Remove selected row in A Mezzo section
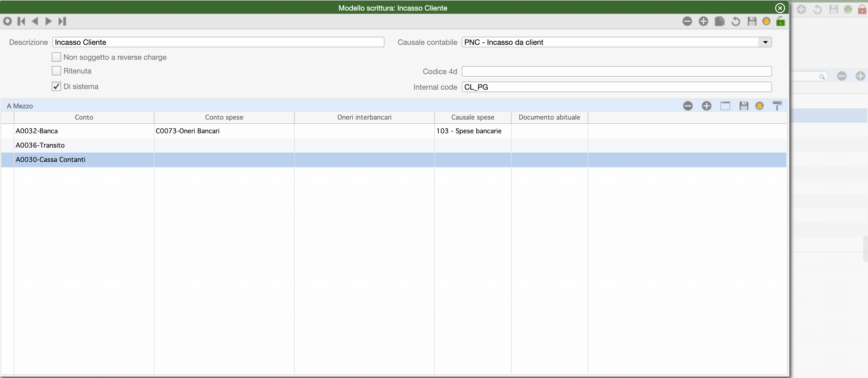The height and width of the screenshot is (378, 868). [688, 106]
